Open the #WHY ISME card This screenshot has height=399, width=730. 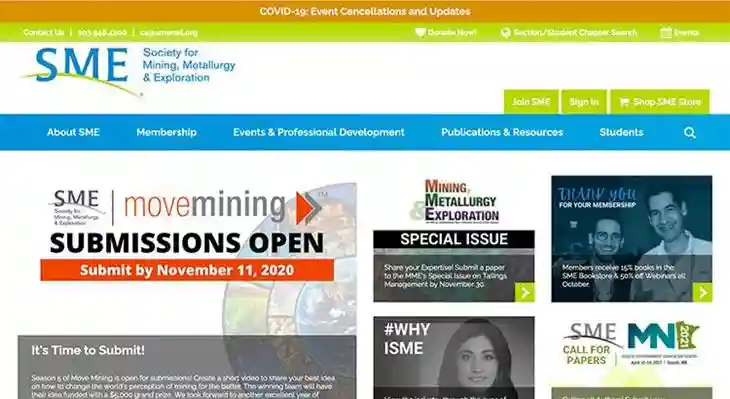click(454, 358)
